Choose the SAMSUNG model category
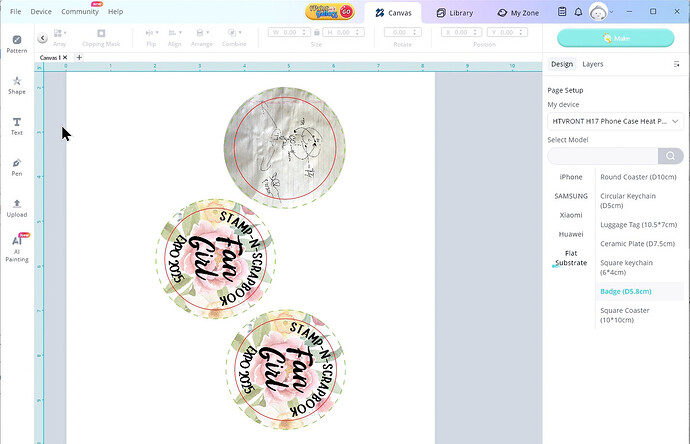This screenshot has height=444, width=690. pos(571,196)
